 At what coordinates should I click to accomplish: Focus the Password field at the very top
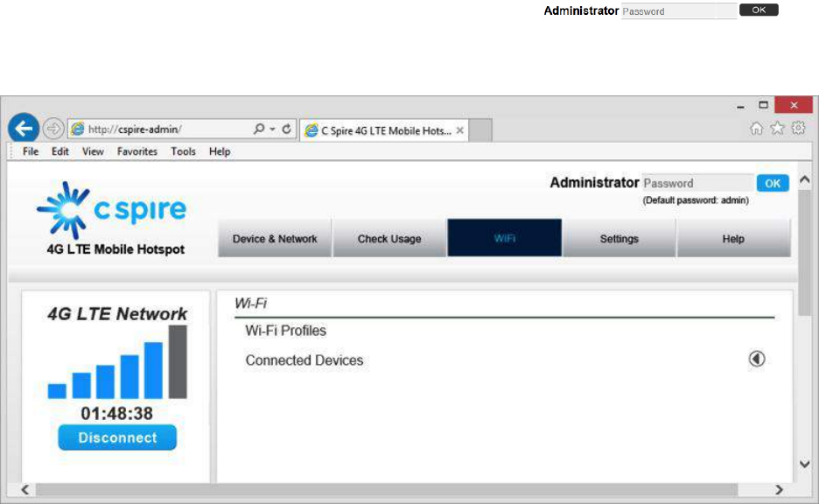click(679, 11)
